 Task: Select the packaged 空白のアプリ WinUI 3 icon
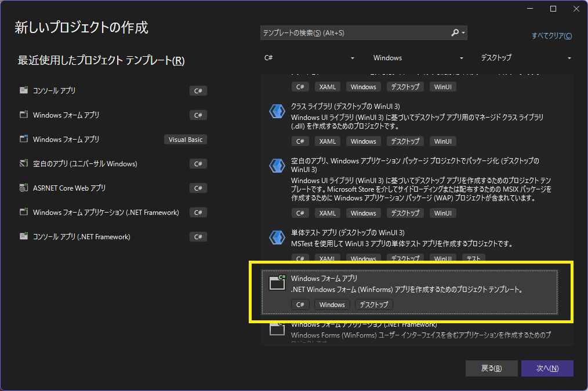click(277, 165)
